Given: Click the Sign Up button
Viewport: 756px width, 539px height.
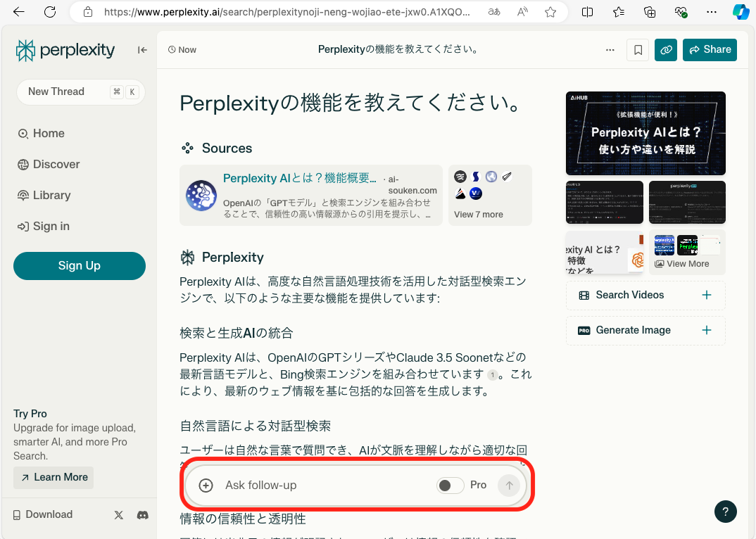Looking at the screenshot, I should click(80, 266).
